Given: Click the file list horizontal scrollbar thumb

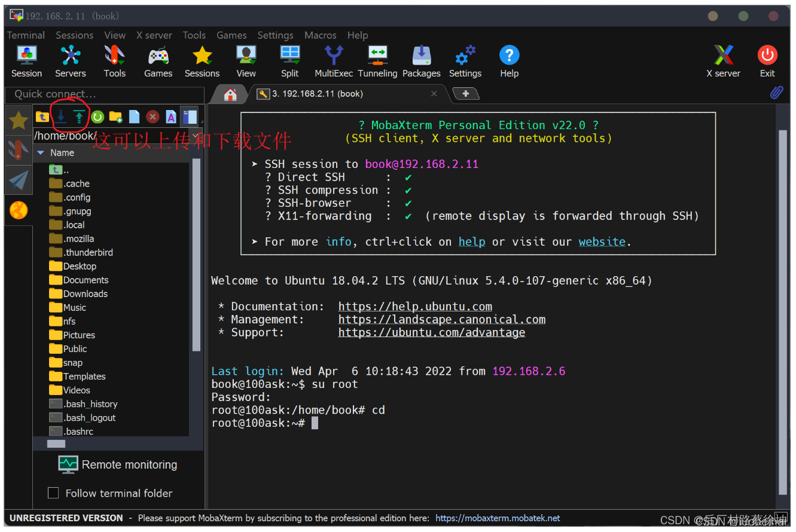Looking at the screenshot, I should [56, 444].
